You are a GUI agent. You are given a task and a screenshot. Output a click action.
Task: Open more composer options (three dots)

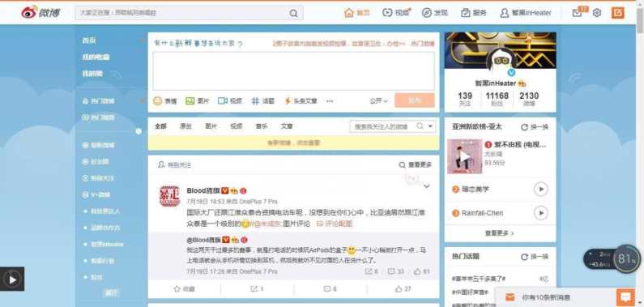tap(330, 101)
